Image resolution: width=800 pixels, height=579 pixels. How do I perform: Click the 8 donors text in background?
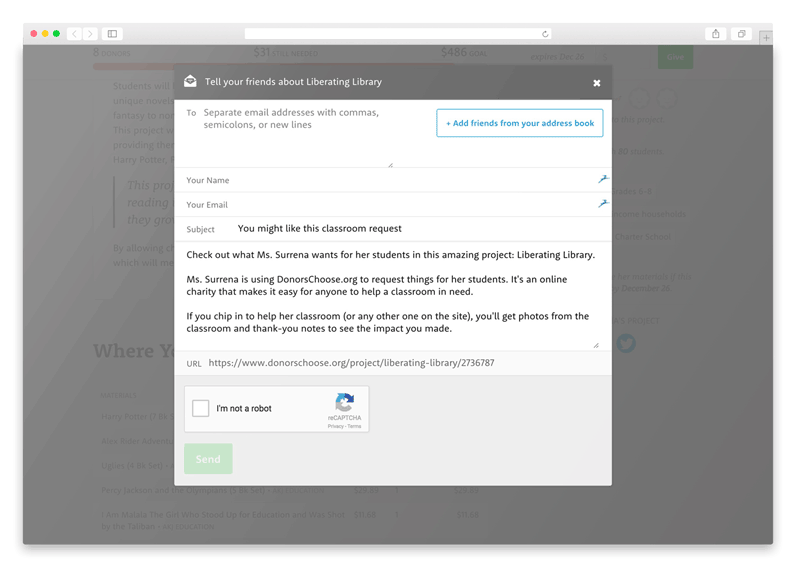[x=112, y=53]
